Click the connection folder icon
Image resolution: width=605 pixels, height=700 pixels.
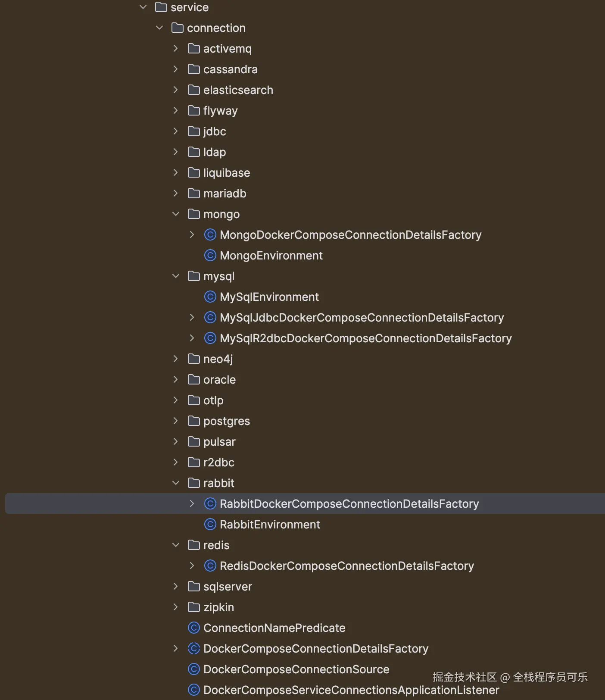click(178, 28)
